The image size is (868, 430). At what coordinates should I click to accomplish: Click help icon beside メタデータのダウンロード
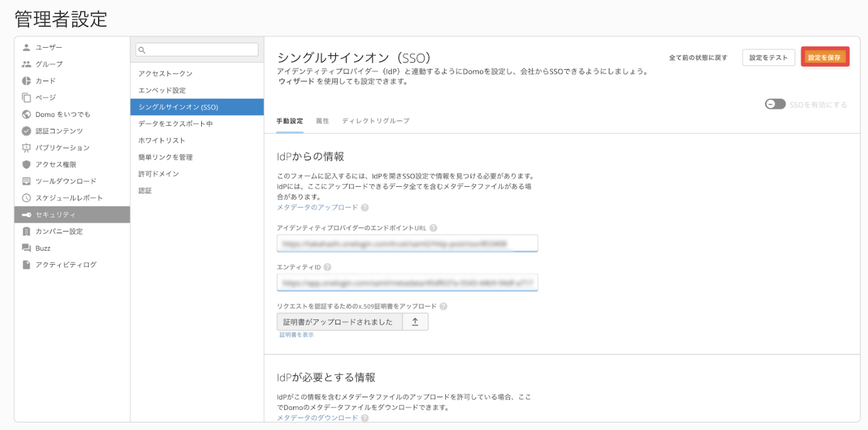point(365,418)
